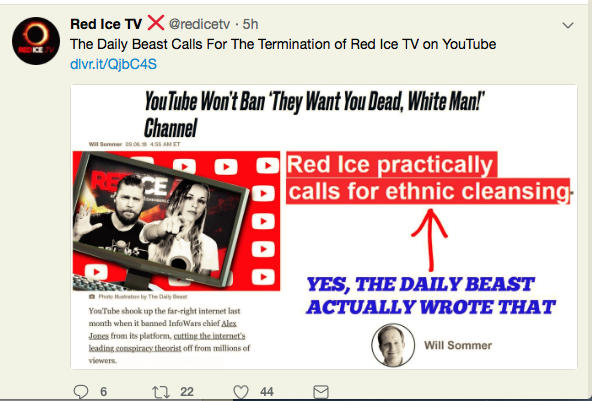
Task: Open the reply speech bubble icon
Action: point(80,392)
